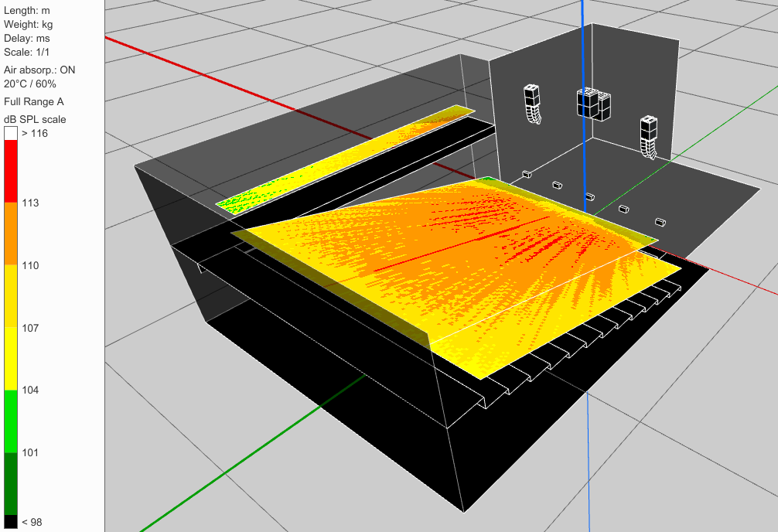Image resolution: width=778 pixels, height=532 pixels.
Task: Click the Length: m unit label
Action: [x=26, y=11]
